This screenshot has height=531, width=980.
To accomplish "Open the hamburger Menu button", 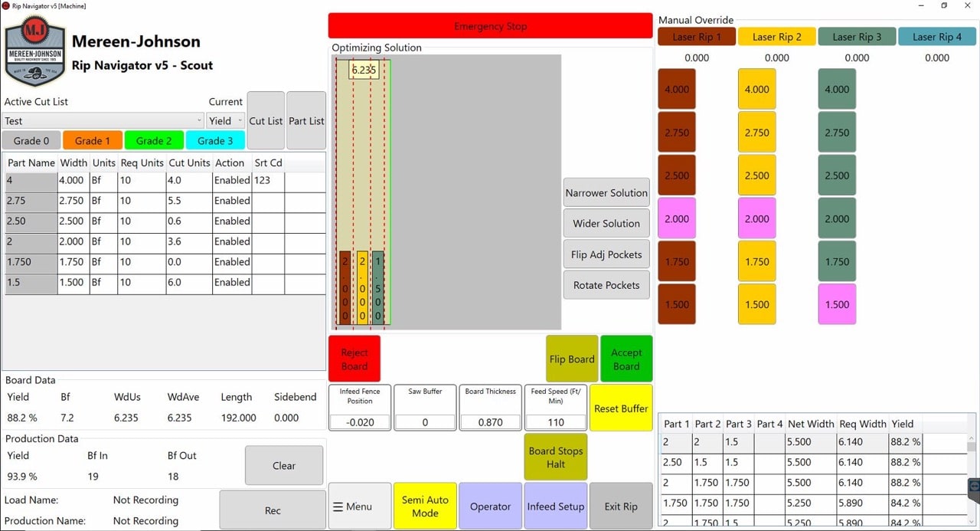I will pos(360,506).
